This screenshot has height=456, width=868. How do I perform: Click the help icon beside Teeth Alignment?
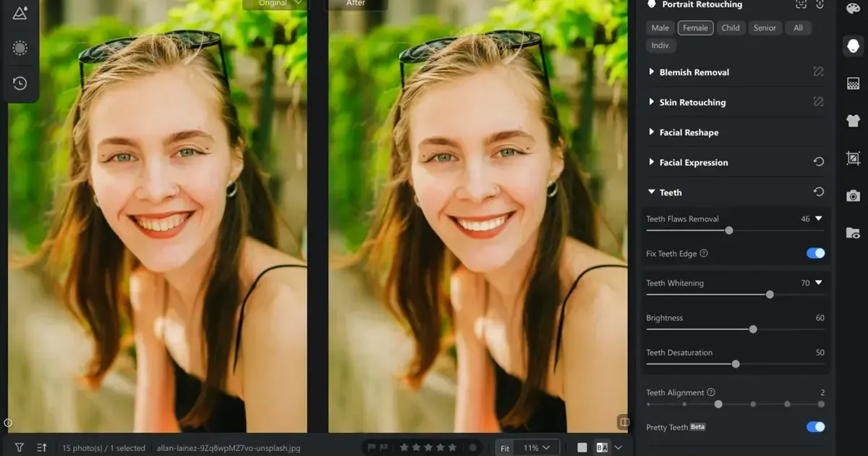tap(711, 392)
